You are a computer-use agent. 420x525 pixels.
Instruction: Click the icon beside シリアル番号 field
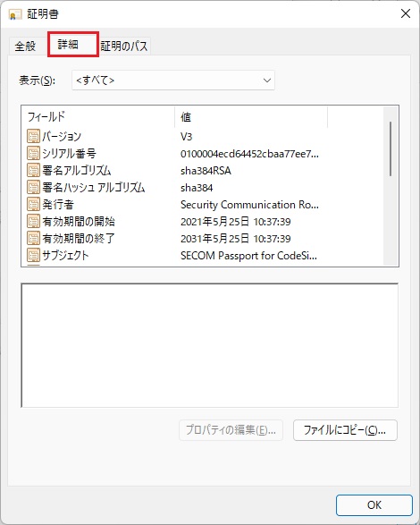point(33,153)
